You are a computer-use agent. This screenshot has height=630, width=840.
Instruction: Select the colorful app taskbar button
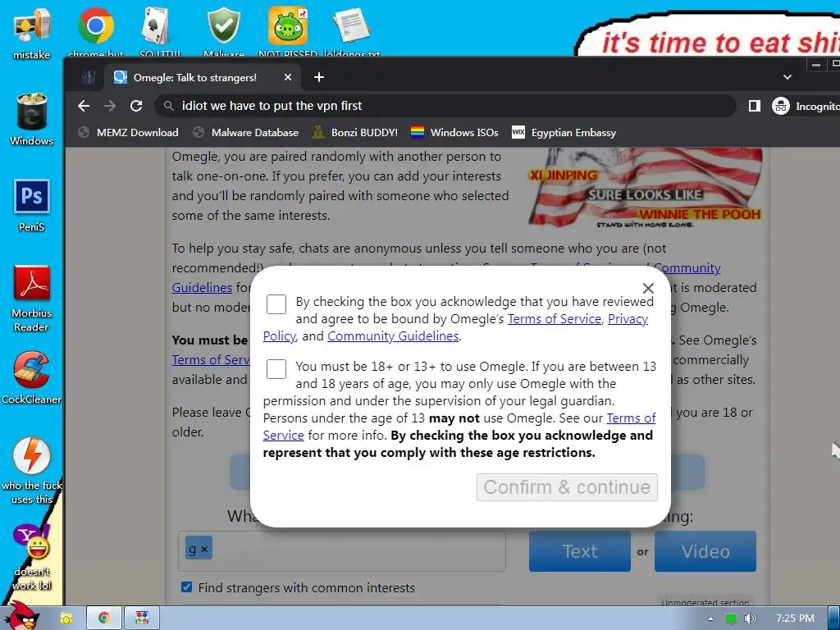142,619
